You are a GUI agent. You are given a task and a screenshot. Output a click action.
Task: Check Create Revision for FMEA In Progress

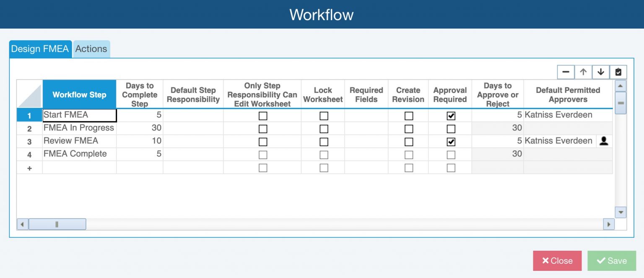pos(408,129)
